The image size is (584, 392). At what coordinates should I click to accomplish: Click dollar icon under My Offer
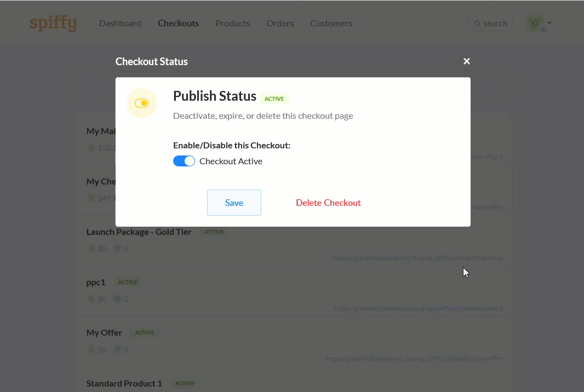(x=91, y=349)
